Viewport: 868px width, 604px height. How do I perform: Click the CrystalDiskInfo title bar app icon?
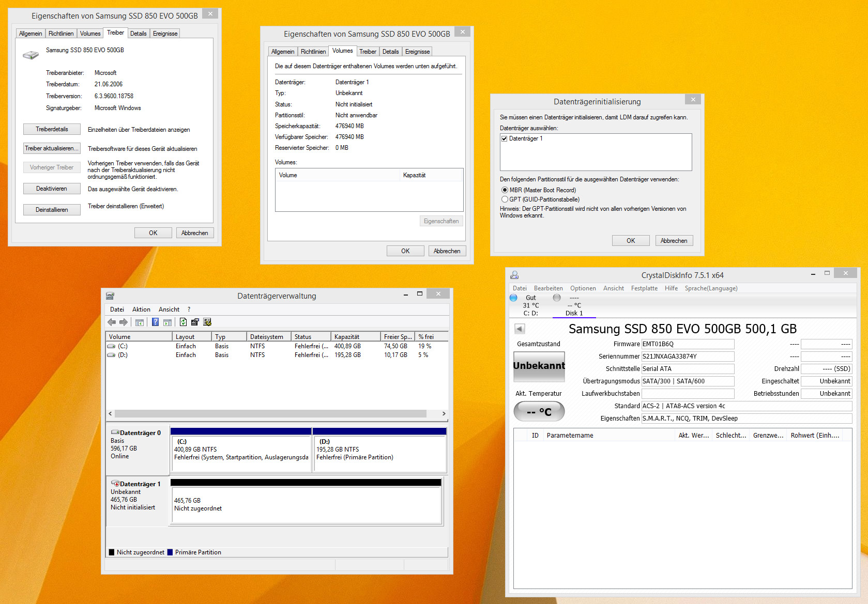click(x=514, y=275)
